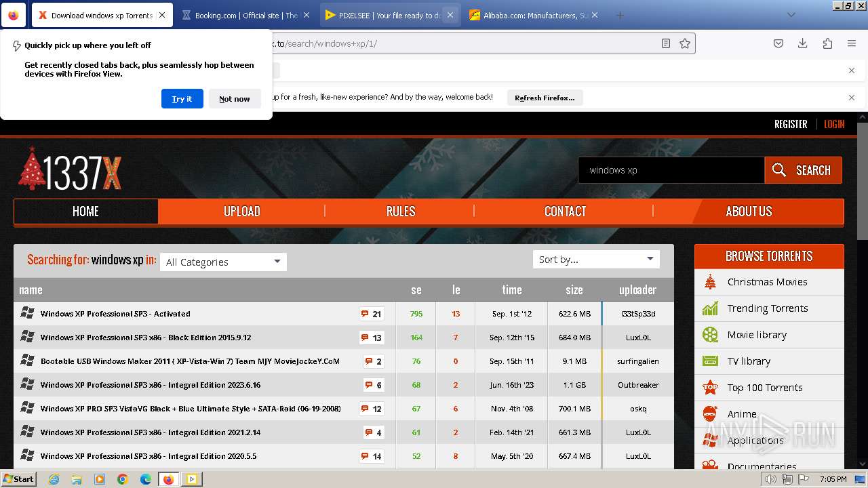Image resolution: width=868 pixels, height=488 pixels.
Task: Expand the All Categories dropdown
Action: click(x=223, y=262)
